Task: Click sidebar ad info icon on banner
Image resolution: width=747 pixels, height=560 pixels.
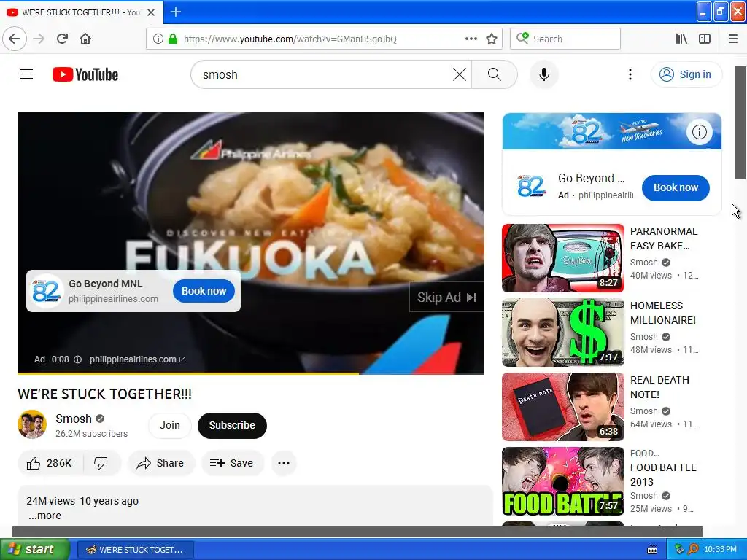Action: click(699, 132)
